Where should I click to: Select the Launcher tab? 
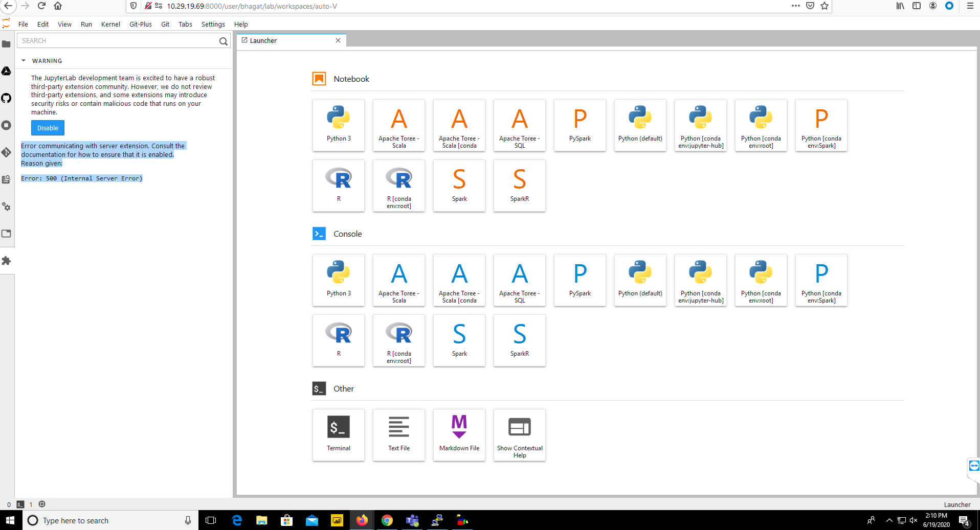(286, 40)
